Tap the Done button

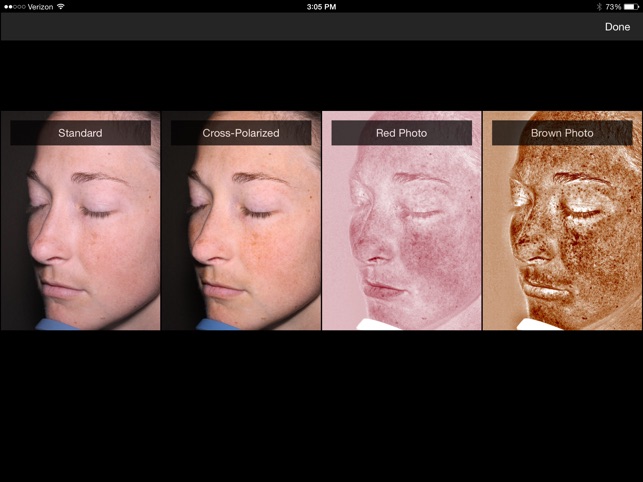coord(617,27)
